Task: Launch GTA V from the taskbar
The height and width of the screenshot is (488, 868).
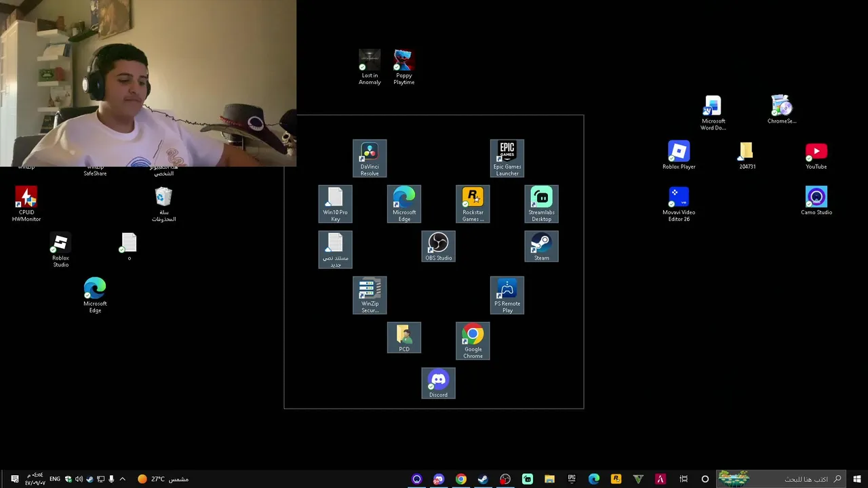Action: (x=638, y=479)
